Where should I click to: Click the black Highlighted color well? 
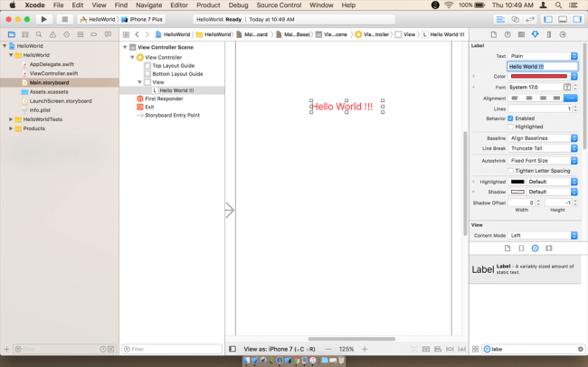point(517,182)
